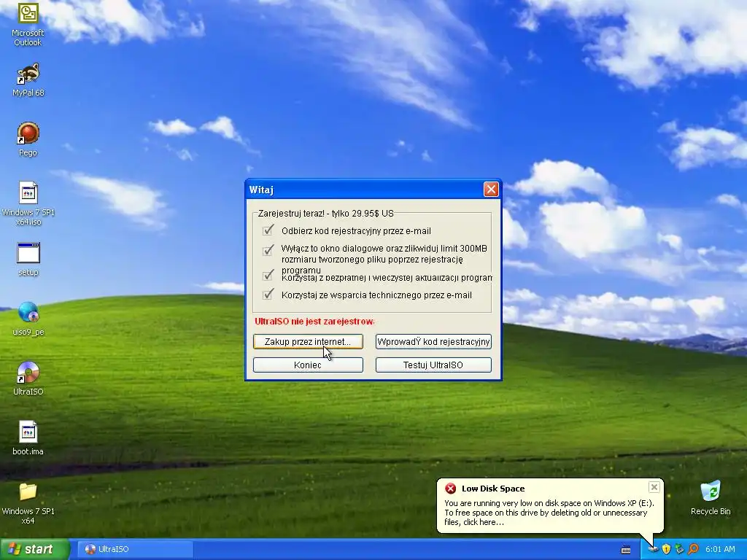This screenshot has width=747, height=560.
Task: Open the security shield tray icon
Action: [x=666, y=550]
